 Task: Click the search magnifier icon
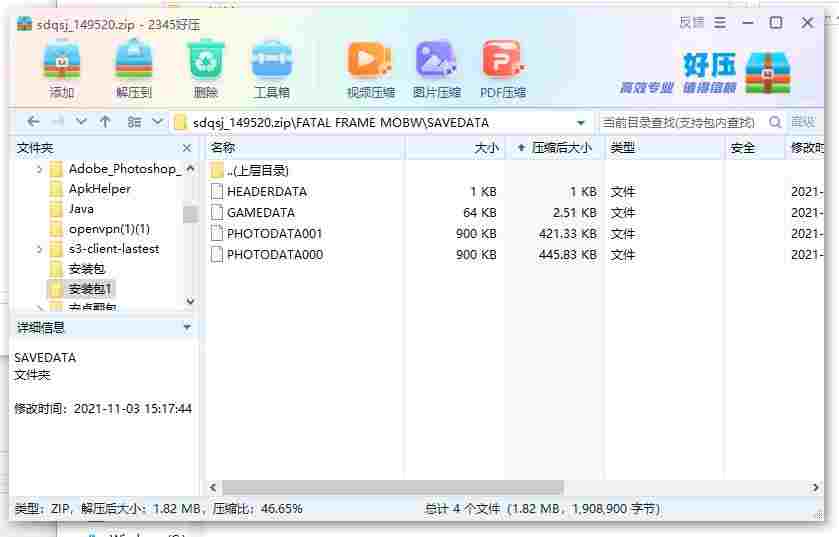(774, 122)
